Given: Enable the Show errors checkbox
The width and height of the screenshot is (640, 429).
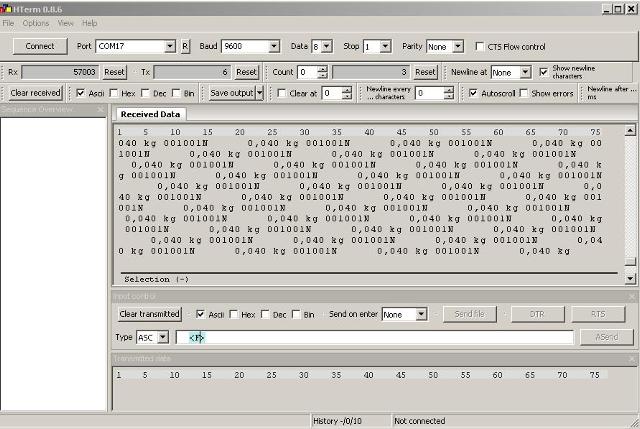Looking at the screenshot, I should point(524,93).
